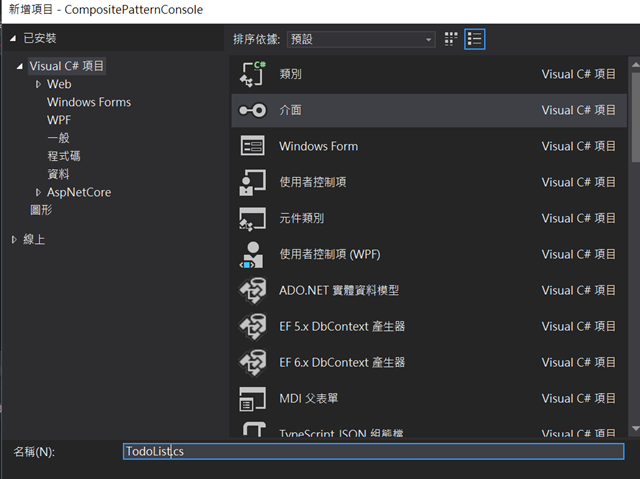Collapse the 已安裝 installed section
This screenshot has width=640, height=479.
click(x=13, y=38)
